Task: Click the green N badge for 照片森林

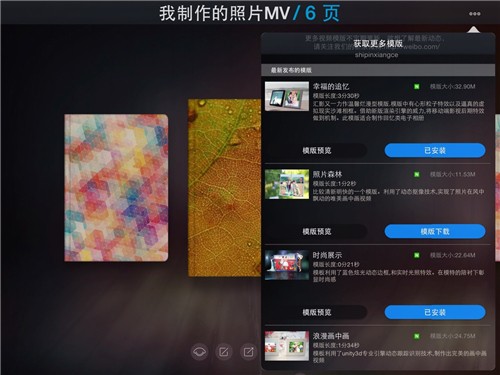Action: tap(417, 174)
